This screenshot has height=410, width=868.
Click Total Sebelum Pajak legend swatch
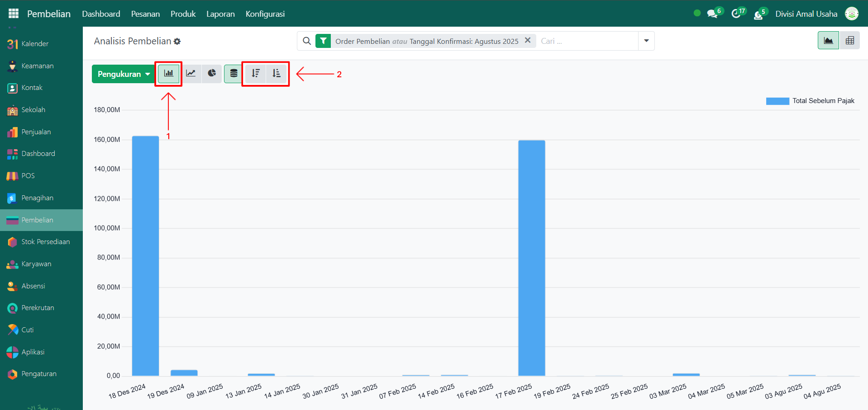[x=777, y=101]
